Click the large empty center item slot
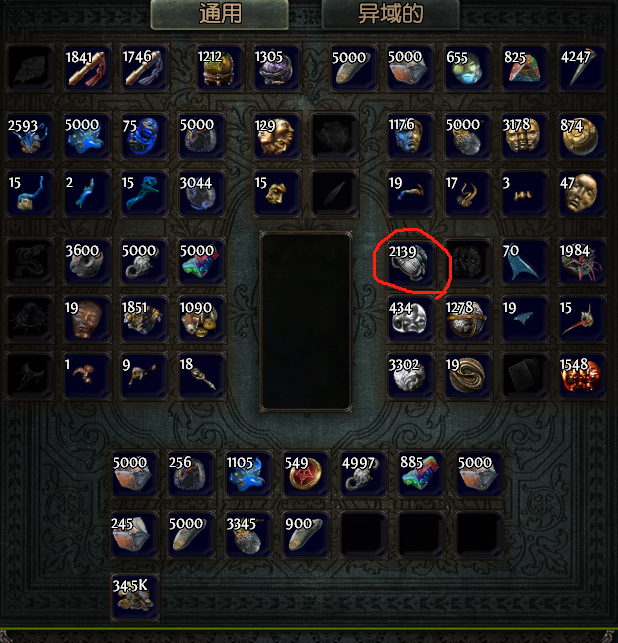Viewport: 618px width, 643px height. (306, 322)
